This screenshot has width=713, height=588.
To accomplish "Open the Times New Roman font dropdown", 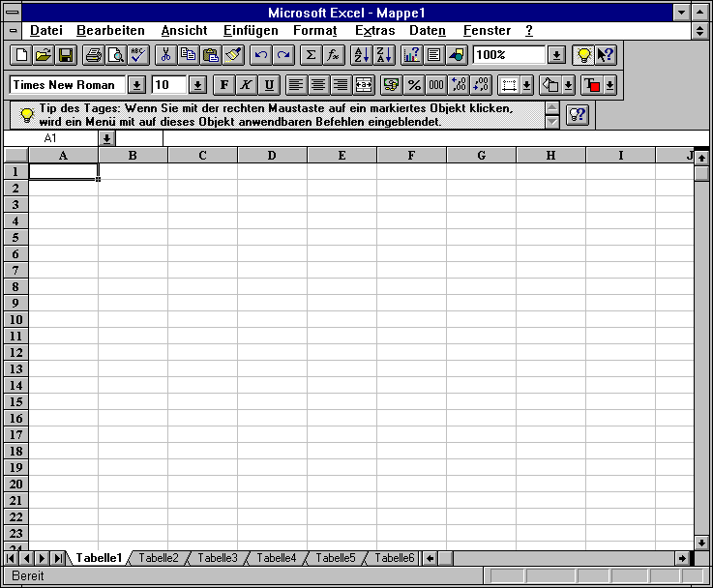I will (x=136, y=85).
